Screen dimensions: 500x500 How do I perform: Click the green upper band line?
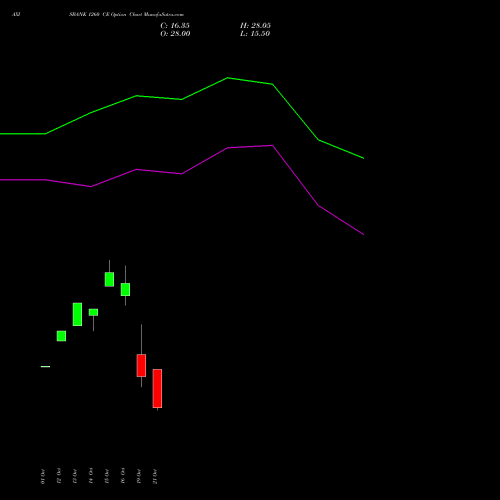[x=182, y=99]
